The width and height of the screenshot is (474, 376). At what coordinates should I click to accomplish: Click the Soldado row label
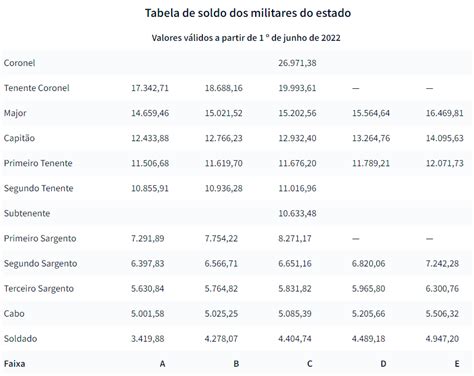pyautogui.click(x=20, y=339)
